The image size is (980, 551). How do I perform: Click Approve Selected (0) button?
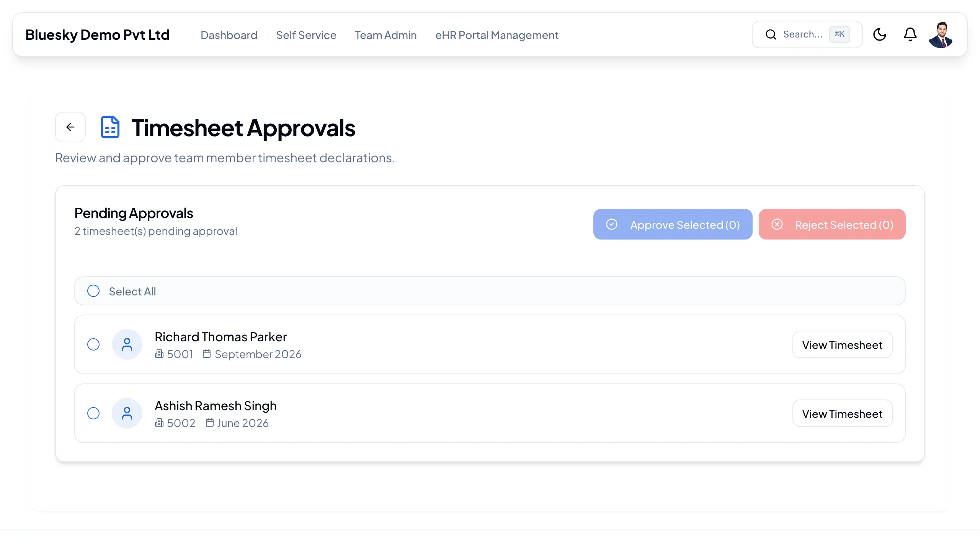click(673, 224)
